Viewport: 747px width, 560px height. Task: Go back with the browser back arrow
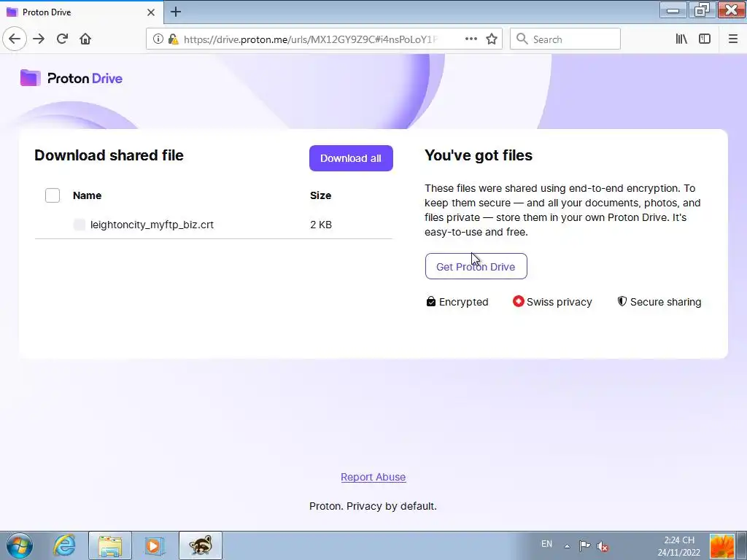pos(15,39)
